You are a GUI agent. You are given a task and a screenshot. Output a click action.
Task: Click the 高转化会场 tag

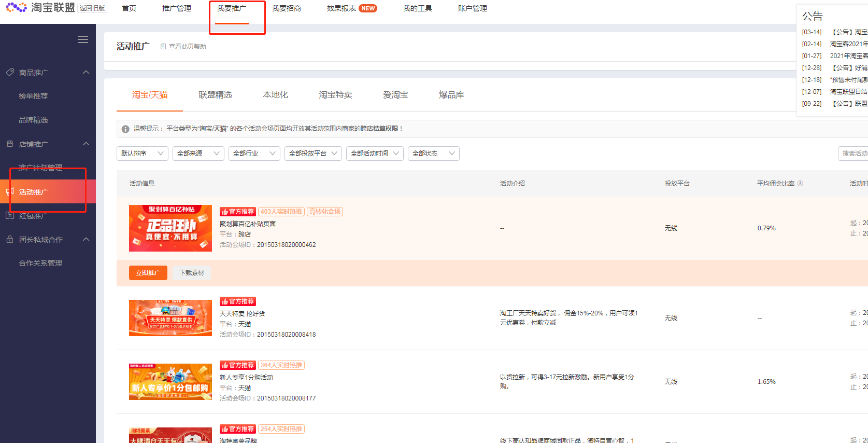[325, 212]
